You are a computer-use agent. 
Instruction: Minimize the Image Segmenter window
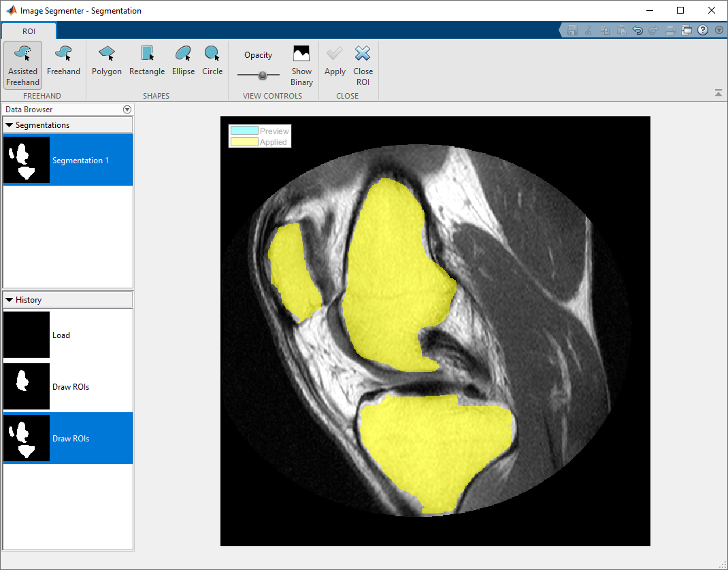click(650, 10)
